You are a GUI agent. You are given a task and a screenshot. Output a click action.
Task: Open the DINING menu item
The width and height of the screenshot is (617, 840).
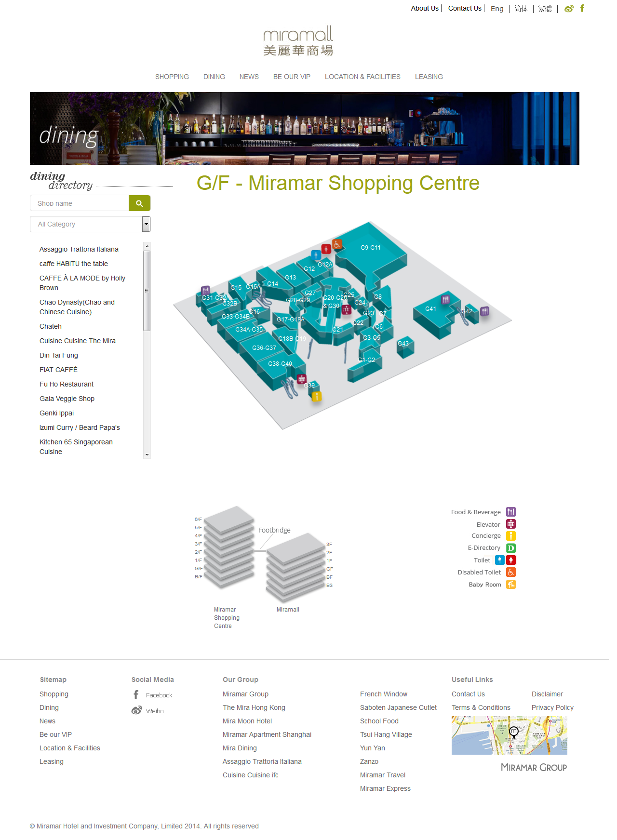(214, 77)
